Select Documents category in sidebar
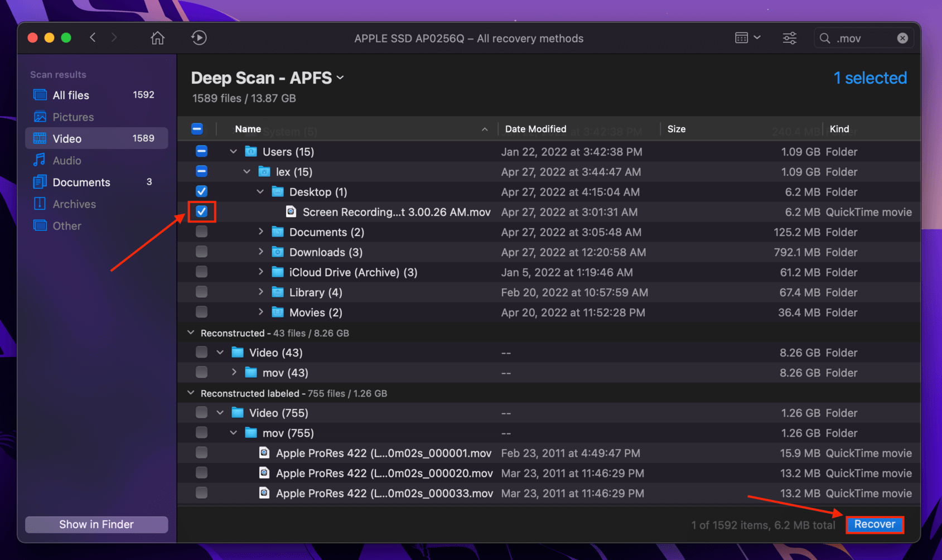Screen dimensions: 942x560 (x=96, y=182)
